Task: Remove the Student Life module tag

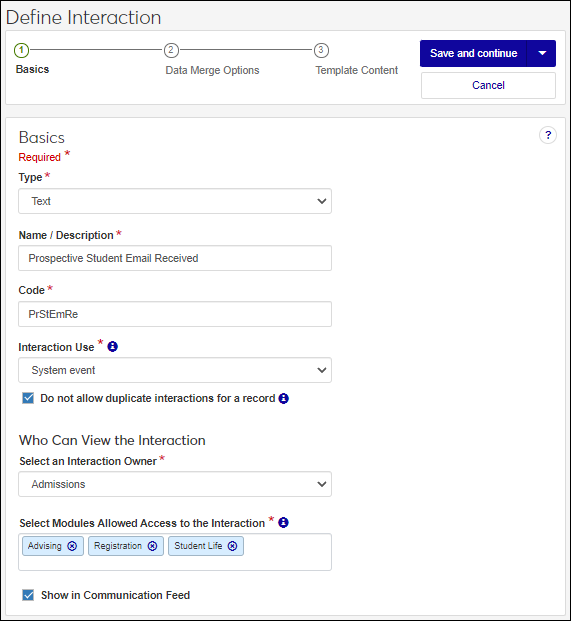Action: tap(232, 546)
